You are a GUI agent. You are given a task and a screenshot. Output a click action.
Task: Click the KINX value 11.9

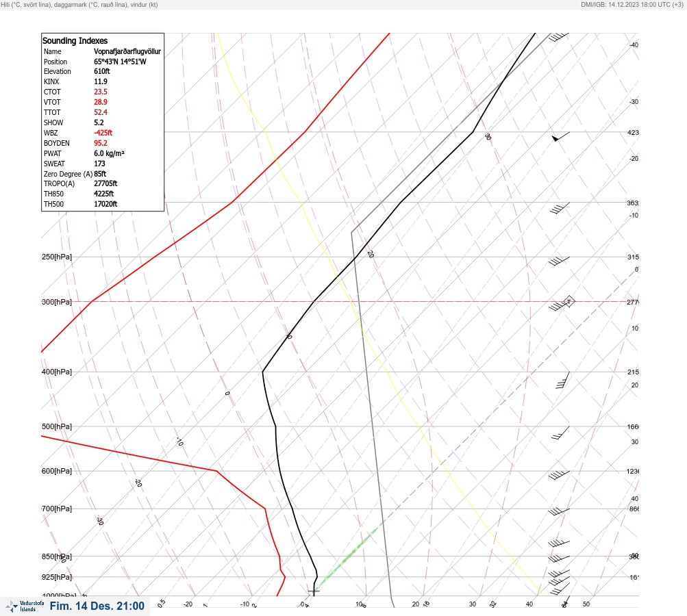[x=101, y=81]
